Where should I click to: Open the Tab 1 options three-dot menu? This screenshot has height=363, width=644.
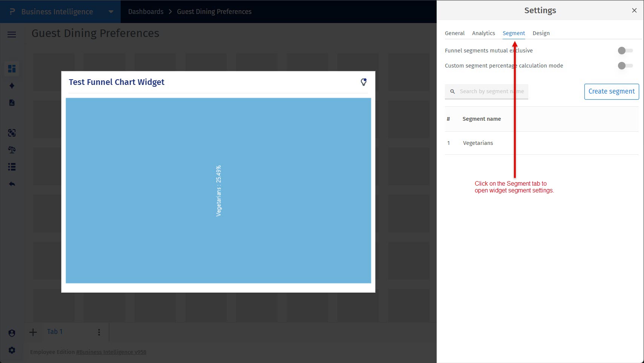click(x=99, y=332)
